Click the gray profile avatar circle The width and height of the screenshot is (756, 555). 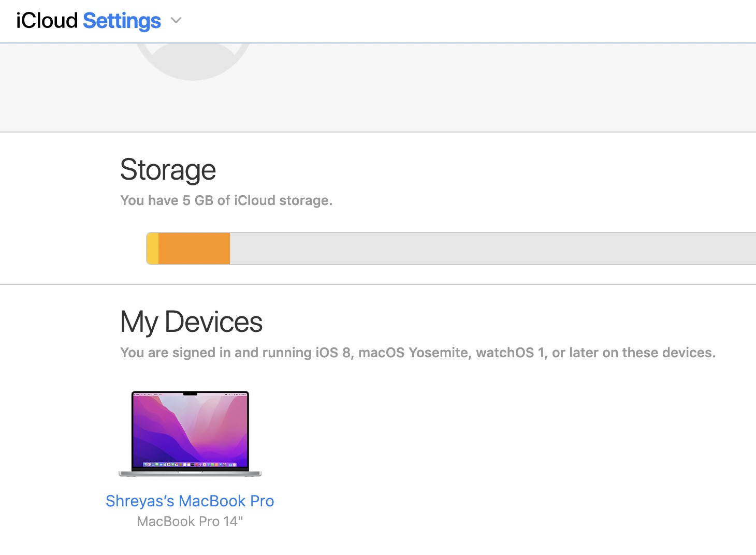(x=193, y=60)
